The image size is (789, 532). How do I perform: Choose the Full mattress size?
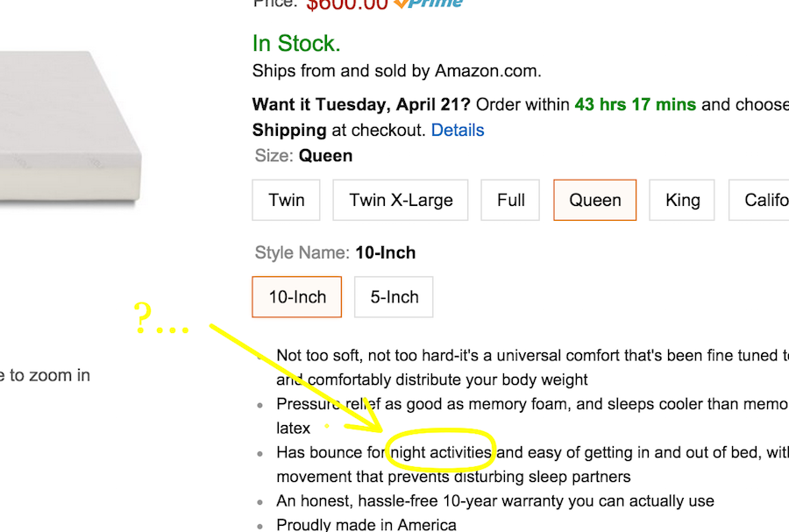coord(511,200)
